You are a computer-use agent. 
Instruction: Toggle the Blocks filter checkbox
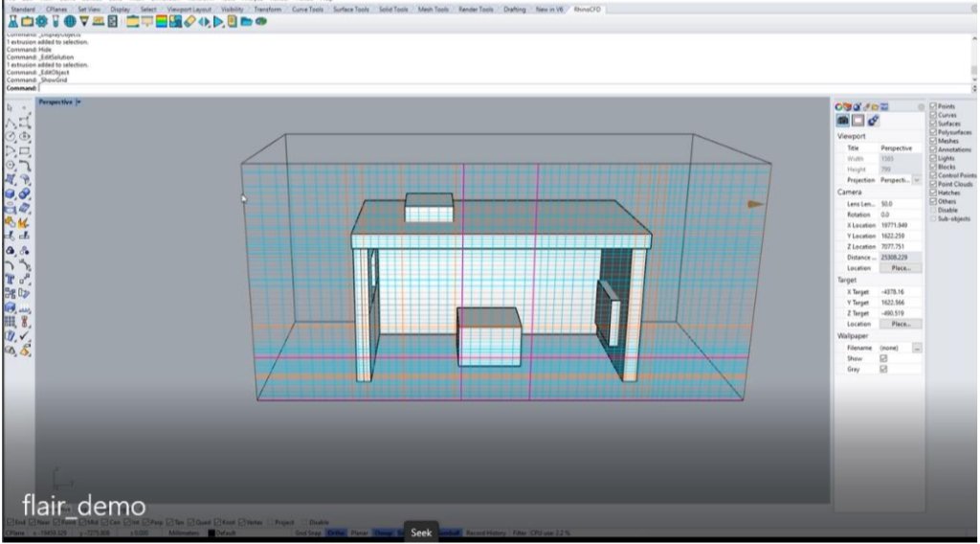tap(933, 167)
